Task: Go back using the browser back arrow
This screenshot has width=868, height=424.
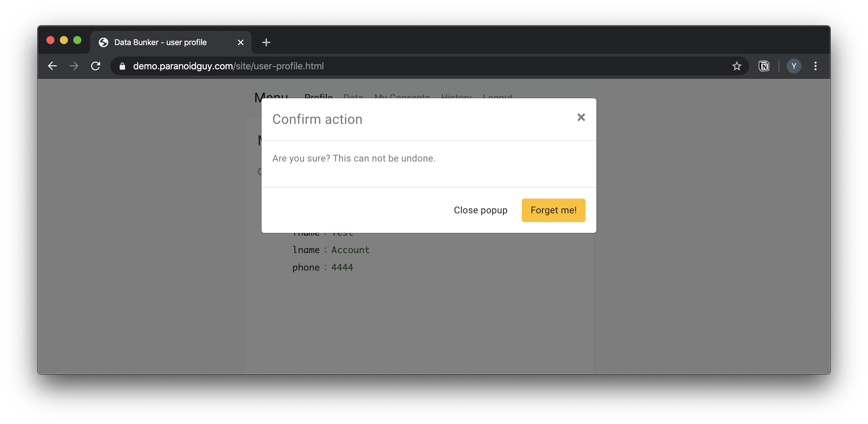Action: tap(52, 66)
